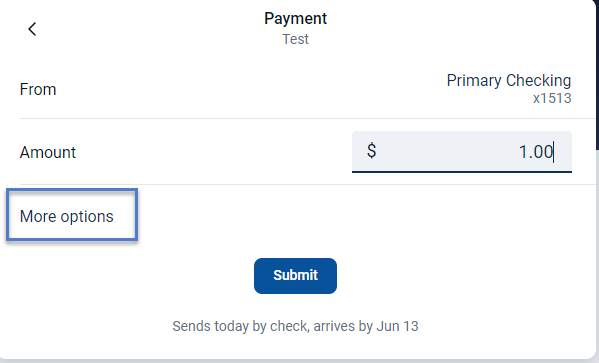Expand More options
The image size is (599, 363).
click(x=72, y=215)
